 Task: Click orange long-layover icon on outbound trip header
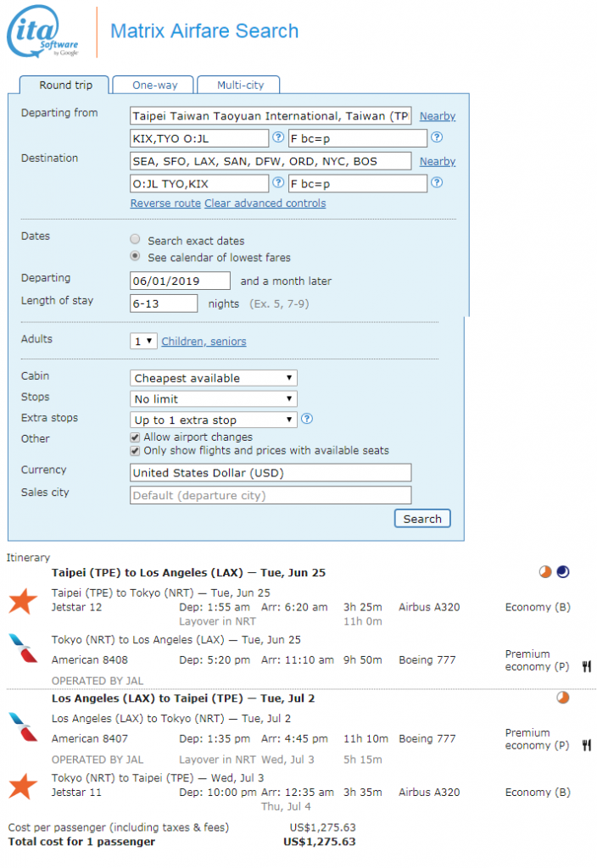tap(545, 571)
